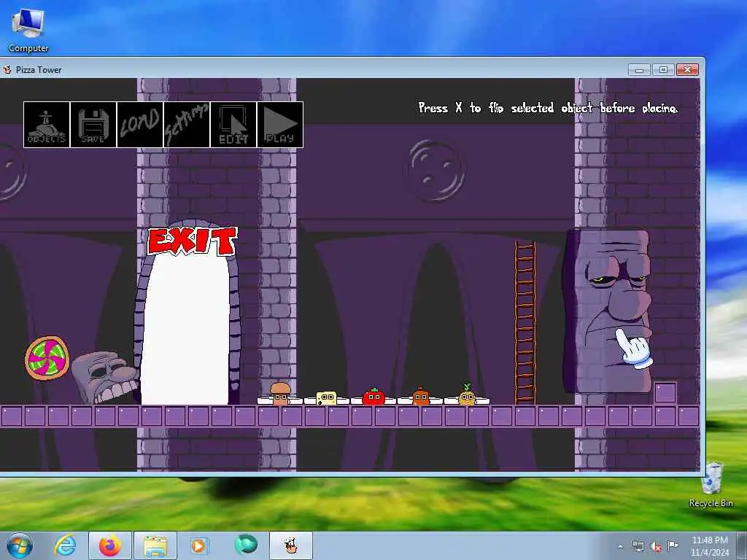The height and width of the screenshot is (560, 747).
Task: Close the Pizza Tower window
Action: pos(687,70)
